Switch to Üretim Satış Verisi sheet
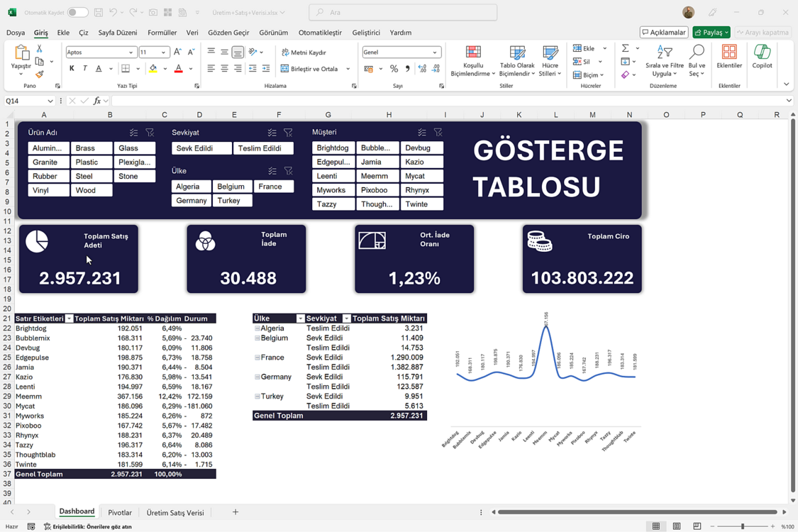Viewport: 798px width, 532px height. click(x=175, y=513)
